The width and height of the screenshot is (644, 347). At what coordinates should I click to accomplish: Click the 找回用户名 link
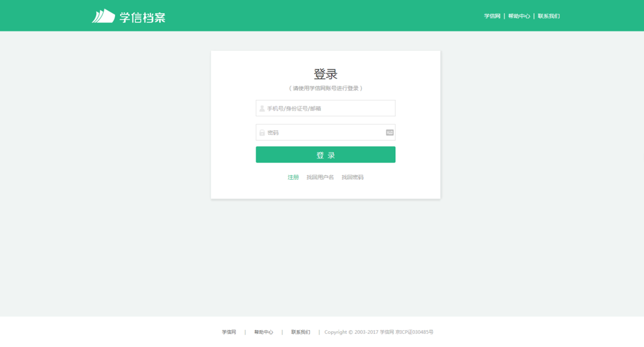tap(320, 177)
